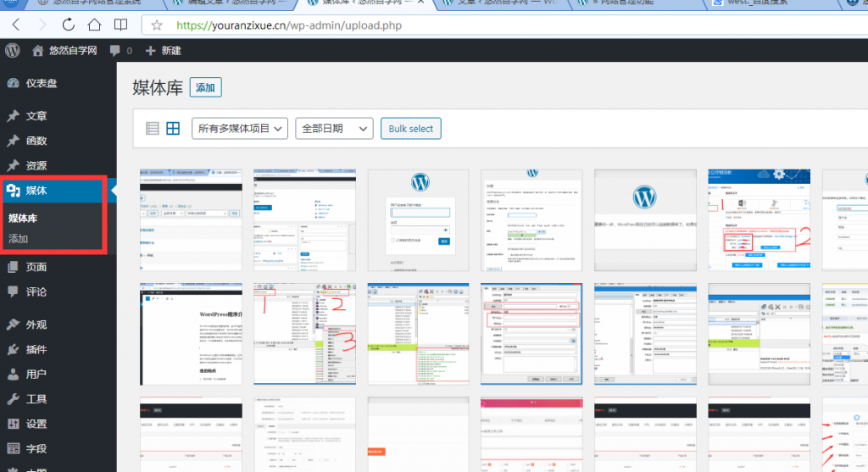Screen dimensions: 868x472
Task: Open thumbnail titled WordPress程序介绍 article
Action: pos(191,334)
